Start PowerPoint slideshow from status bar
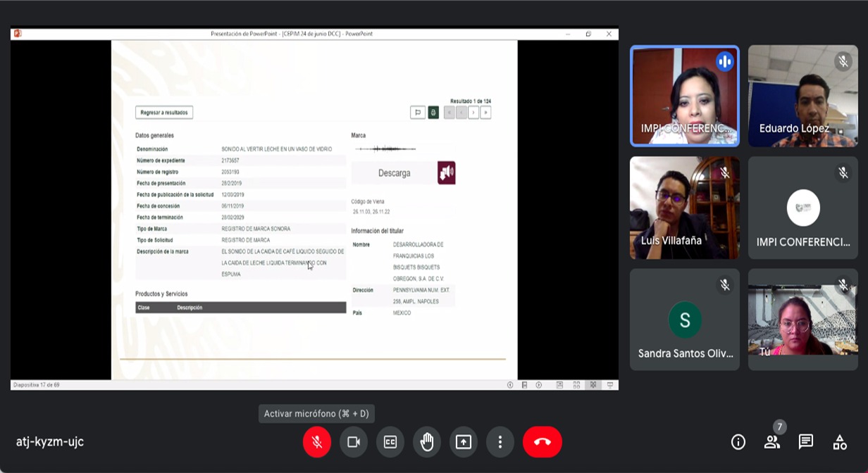Screen dimensions: 868x473 (x=610, y=385)
